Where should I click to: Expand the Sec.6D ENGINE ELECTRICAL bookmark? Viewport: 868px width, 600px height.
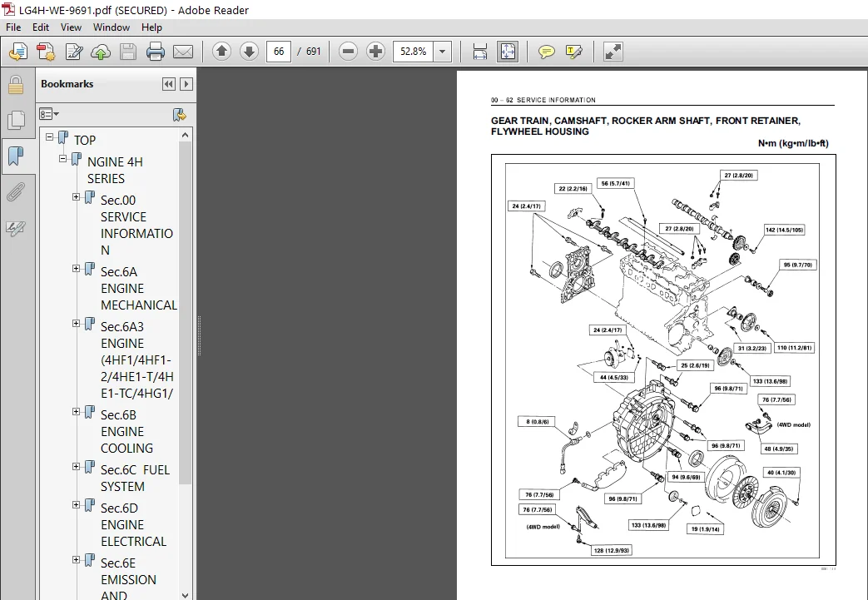76,504
